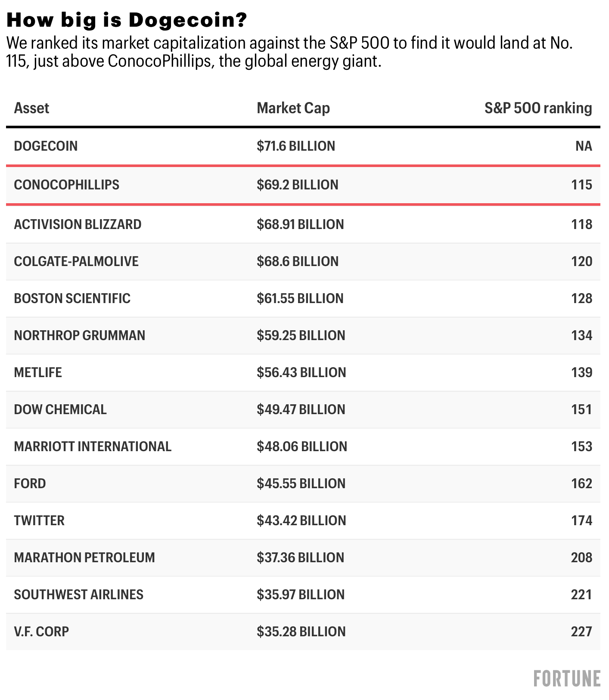
Task: Select the Marathon Petroleum row
Action: pyautogui.click(x=84, y=558)
